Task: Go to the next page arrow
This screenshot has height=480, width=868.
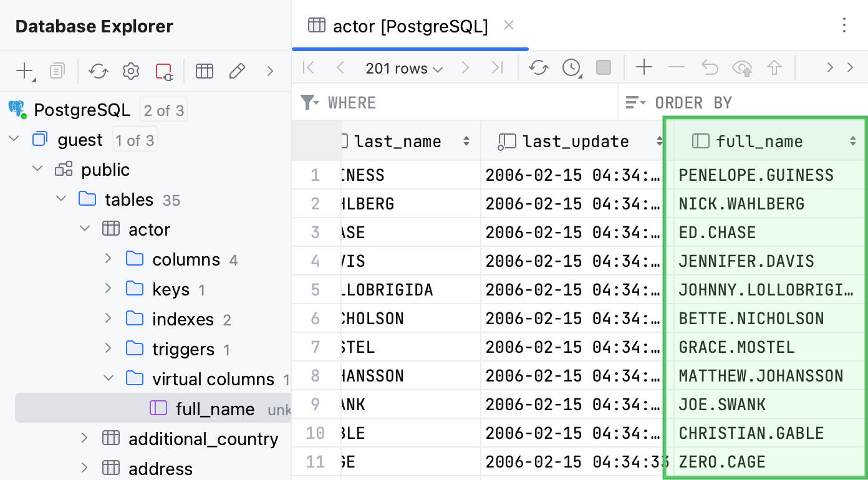Action: coord(465,67)
